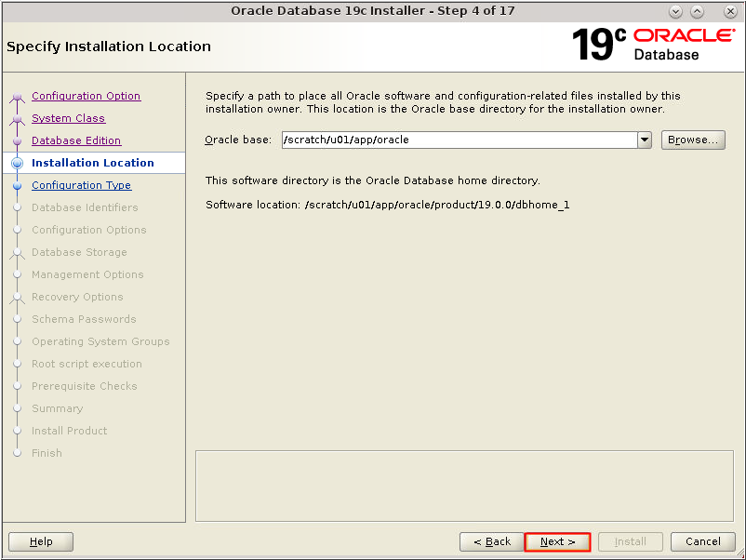Click the Finish step node icon
Image resolution: width=746 pixels, height=560 pixels.
pos(19,453)
